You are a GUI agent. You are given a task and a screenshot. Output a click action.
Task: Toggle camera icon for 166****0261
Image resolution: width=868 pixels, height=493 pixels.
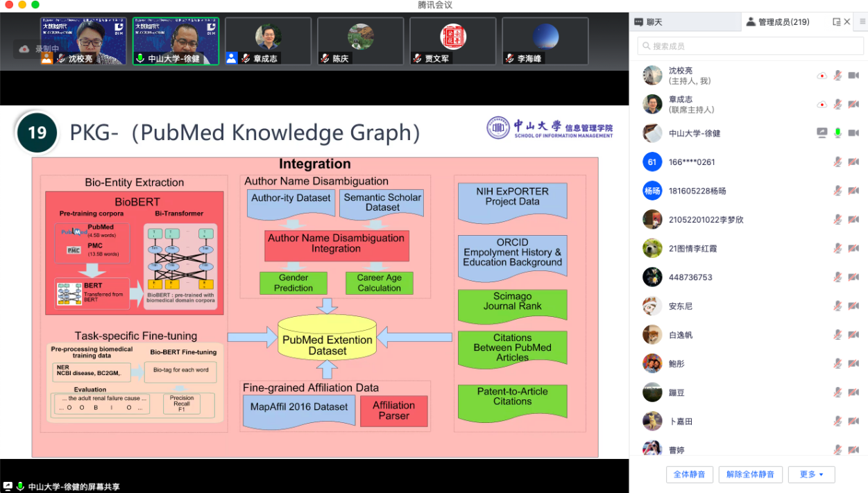point(853,162)
